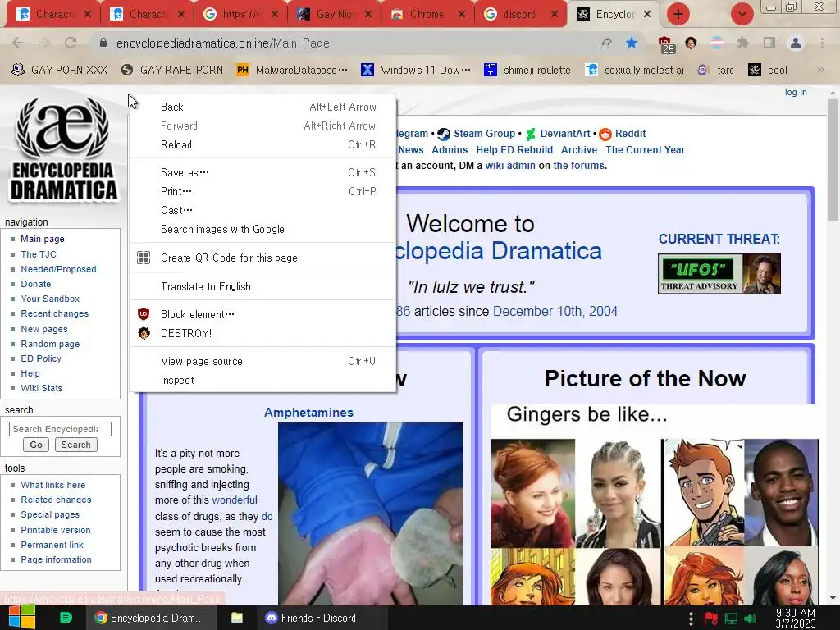
Task: Open the Windows Start button
Action: coord(21,618)
